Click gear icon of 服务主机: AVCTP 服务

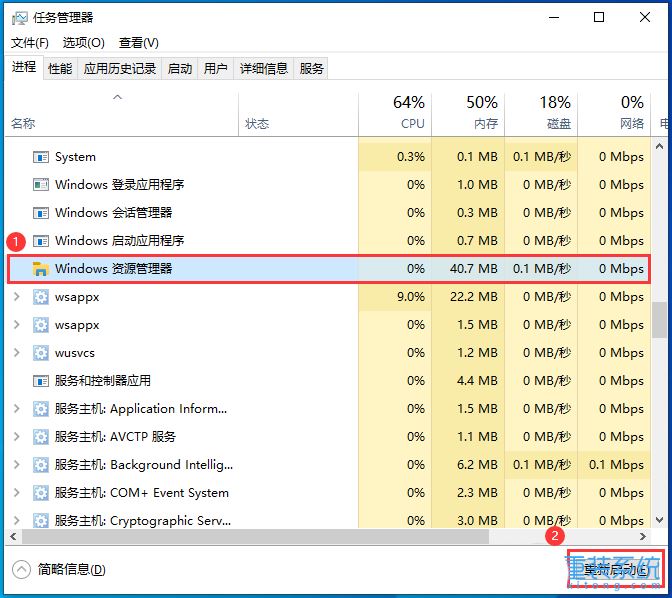(41, 437)
